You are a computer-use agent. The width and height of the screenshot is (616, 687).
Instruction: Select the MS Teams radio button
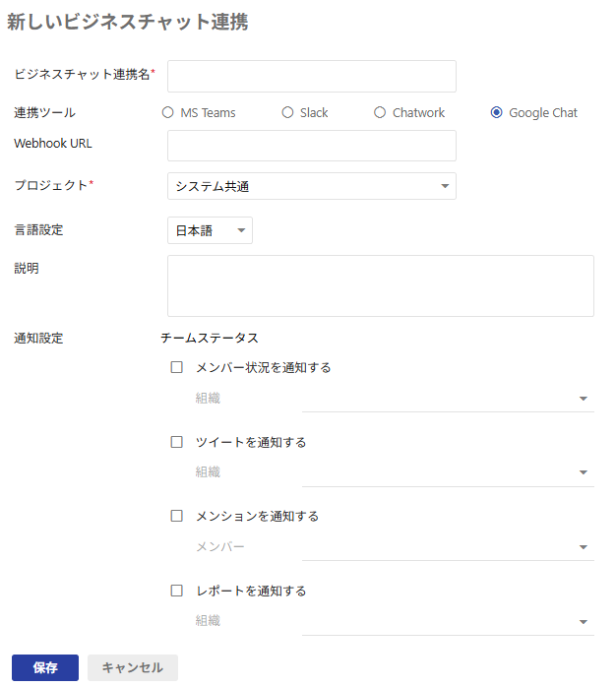(168, 112)
